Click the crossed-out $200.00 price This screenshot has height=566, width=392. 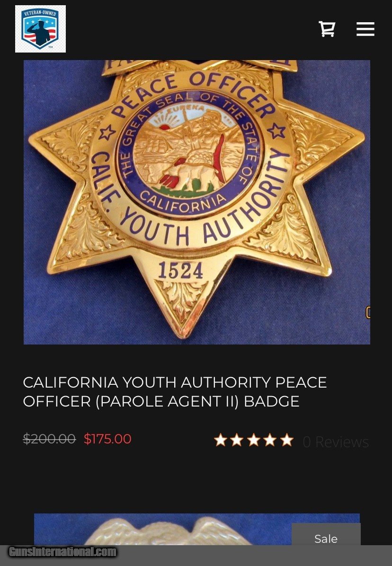tap(49, 439)
